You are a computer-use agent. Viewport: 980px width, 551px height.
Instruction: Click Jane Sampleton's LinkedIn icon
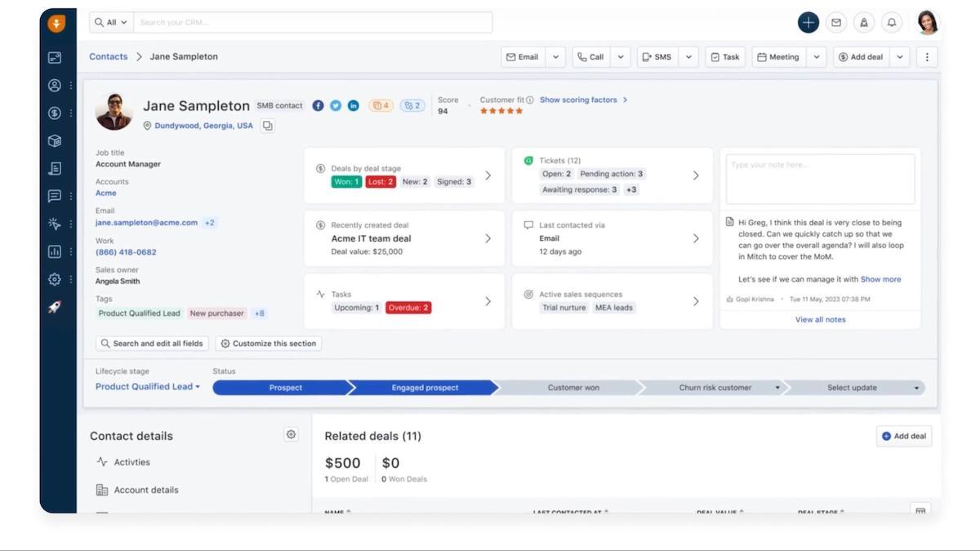(354, 105)
